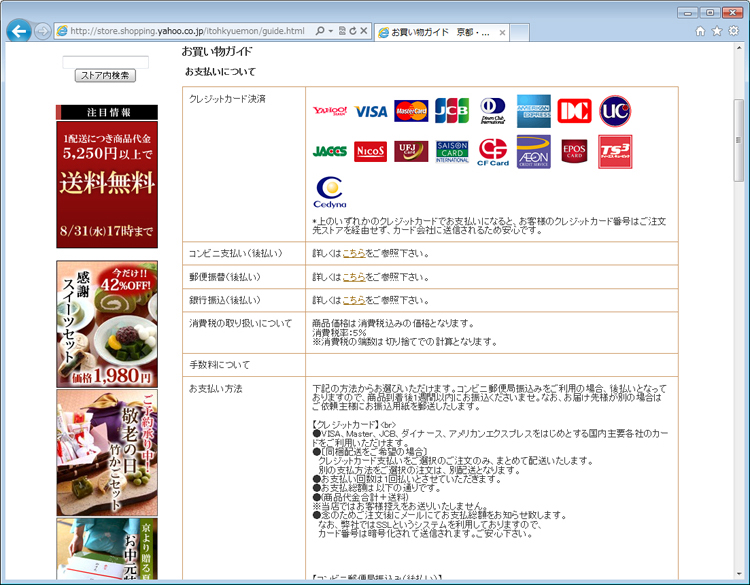
Task: Click the ストア内検索 button
Action: point(105,75)
